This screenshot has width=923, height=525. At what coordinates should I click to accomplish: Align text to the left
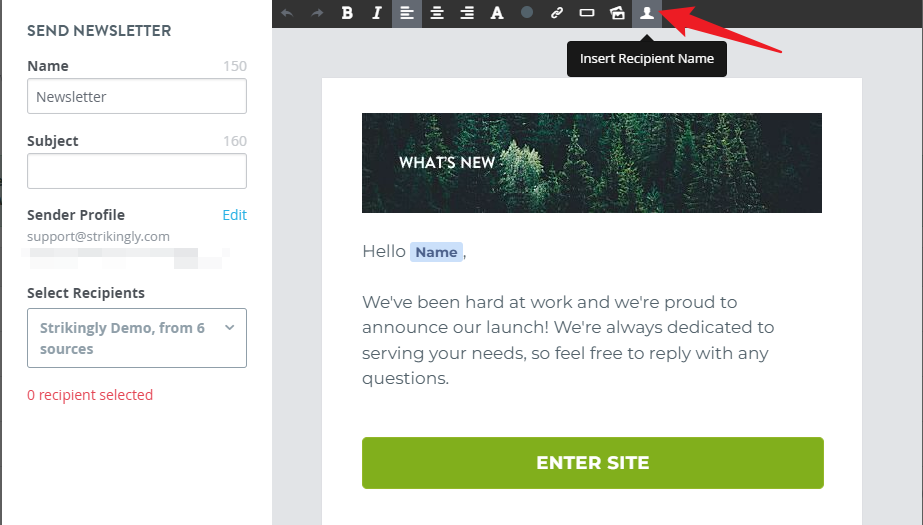coord(407,13)
